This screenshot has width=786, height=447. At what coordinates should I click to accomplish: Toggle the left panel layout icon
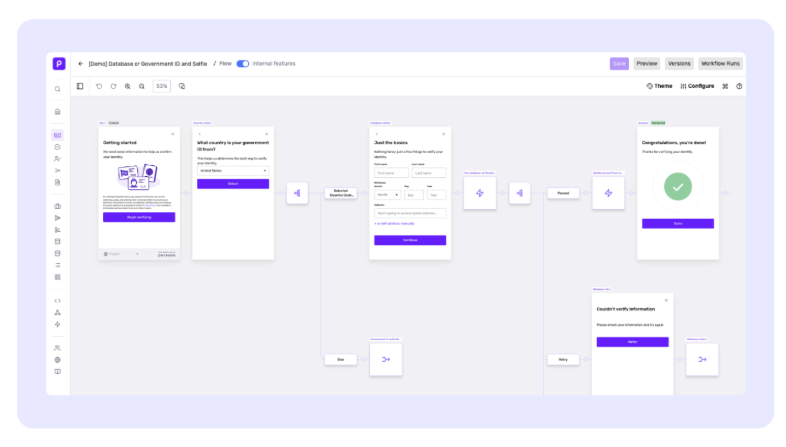tap(80, 86)
